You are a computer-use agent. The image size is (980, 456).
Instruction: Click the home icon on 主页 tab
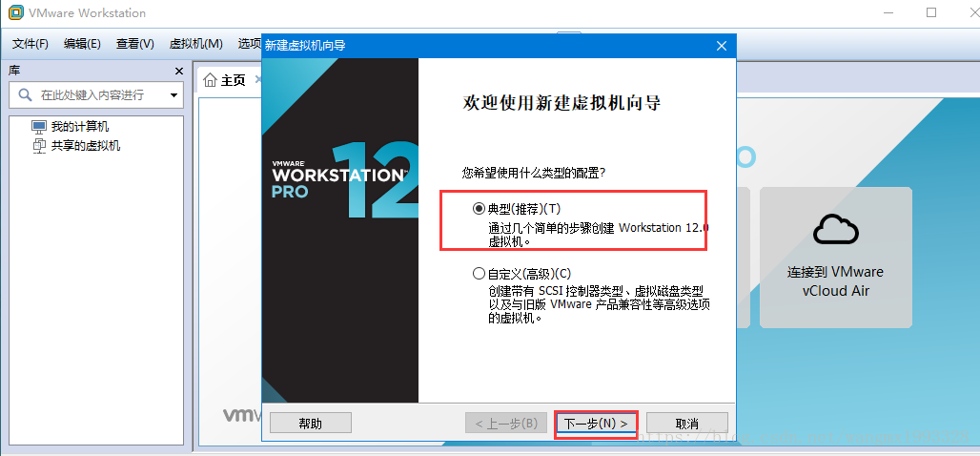tap(211, 80)
